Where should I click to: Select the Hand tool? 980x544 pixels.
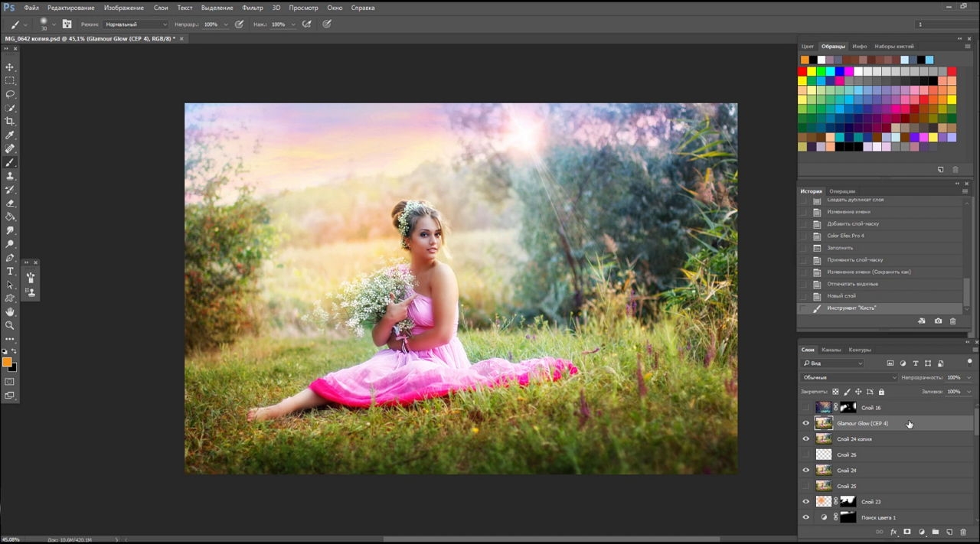click(x=10, y=312)
